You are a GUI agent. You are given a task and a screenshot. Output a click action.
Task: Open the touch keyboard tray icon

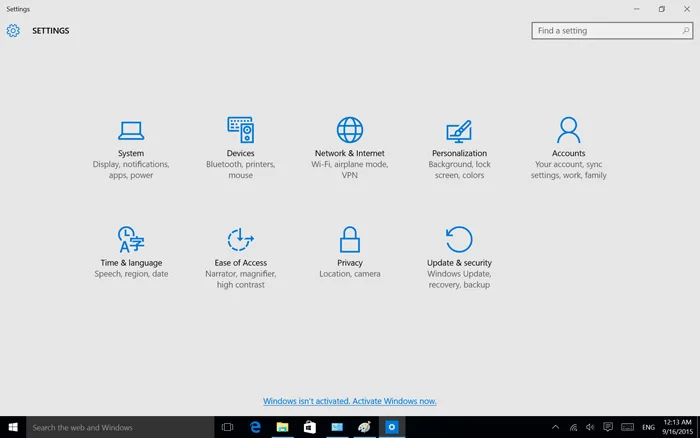click(x=627, y=427)
